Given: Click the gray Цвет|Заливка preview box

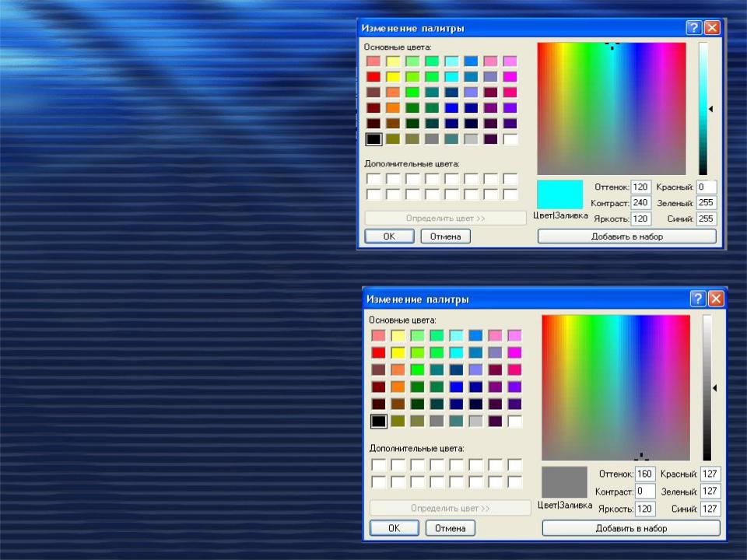Looking at the screenshot, I should (x=564, y=481).
